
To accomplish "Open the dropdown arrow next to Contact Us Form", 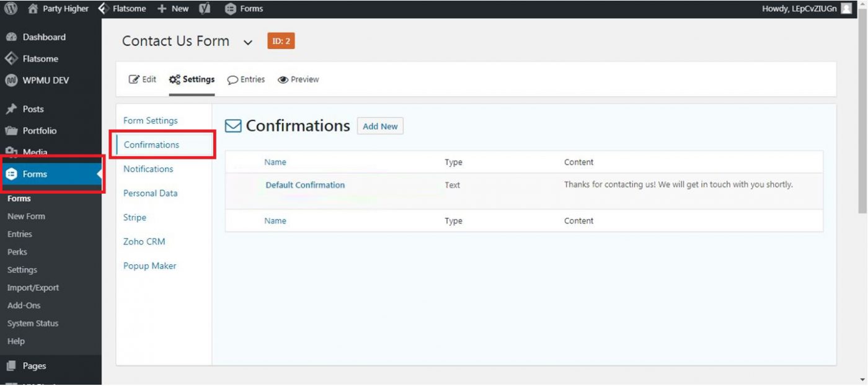I will (247, 42).
